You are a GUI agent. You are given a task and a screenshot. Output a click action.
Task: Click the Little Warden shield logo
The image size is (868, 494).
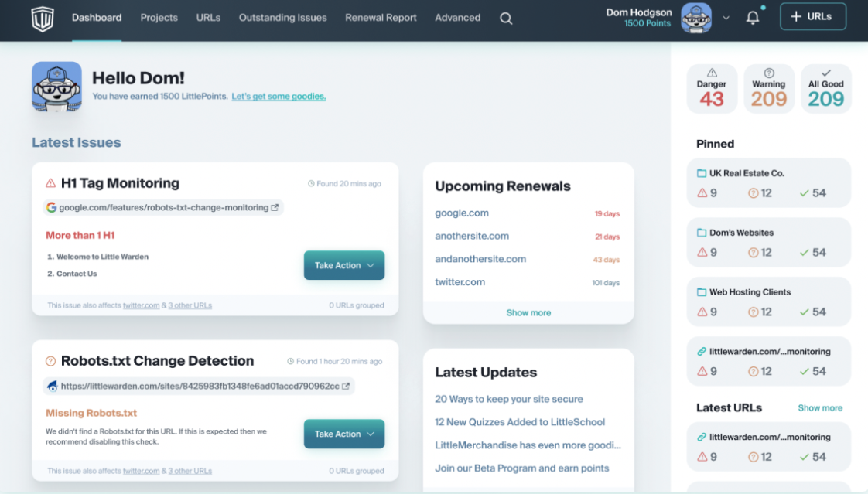coord(43,19)
